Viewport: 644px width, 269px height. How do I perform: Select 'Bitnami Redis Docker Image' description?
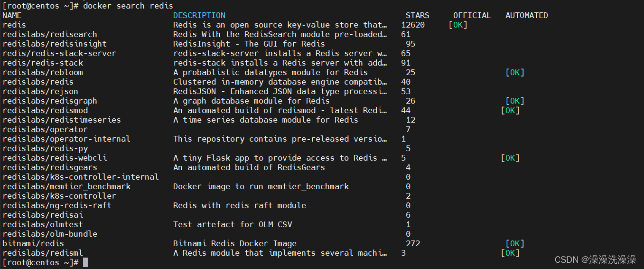point(235,243)
